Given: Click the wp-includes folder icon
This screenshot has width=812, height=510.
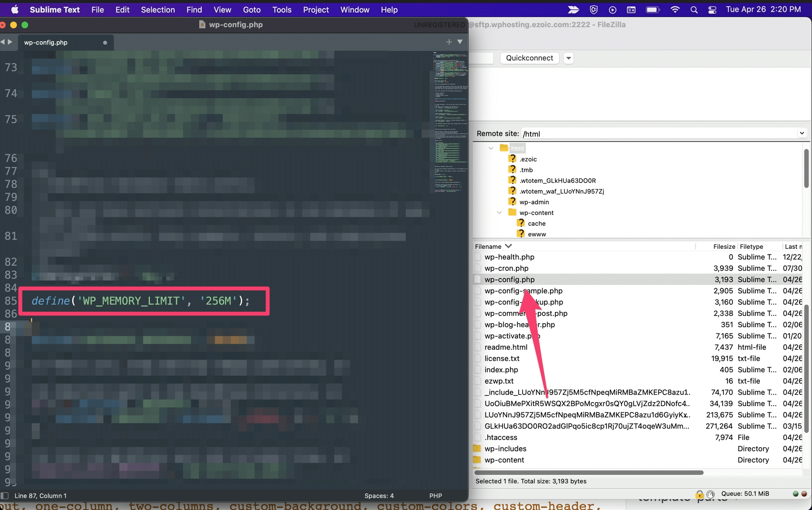Looking at the screenshot, I should tap(477, 449).
